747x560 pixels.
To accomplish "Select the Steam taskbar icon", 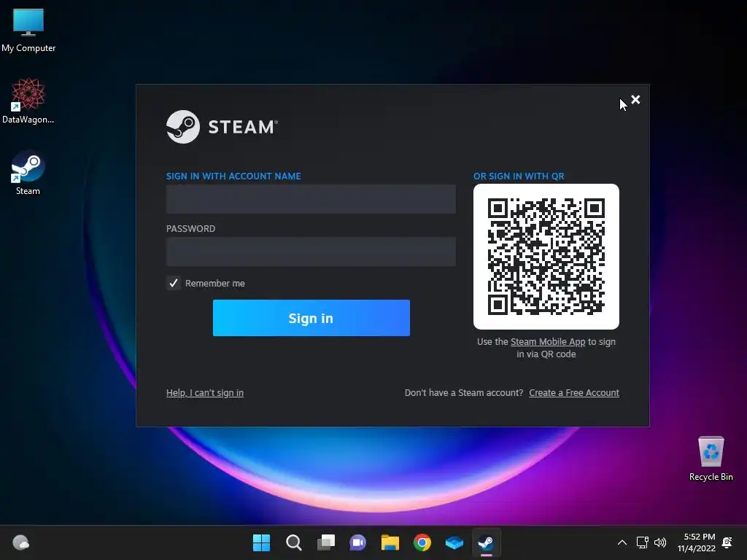I will 486,542.
